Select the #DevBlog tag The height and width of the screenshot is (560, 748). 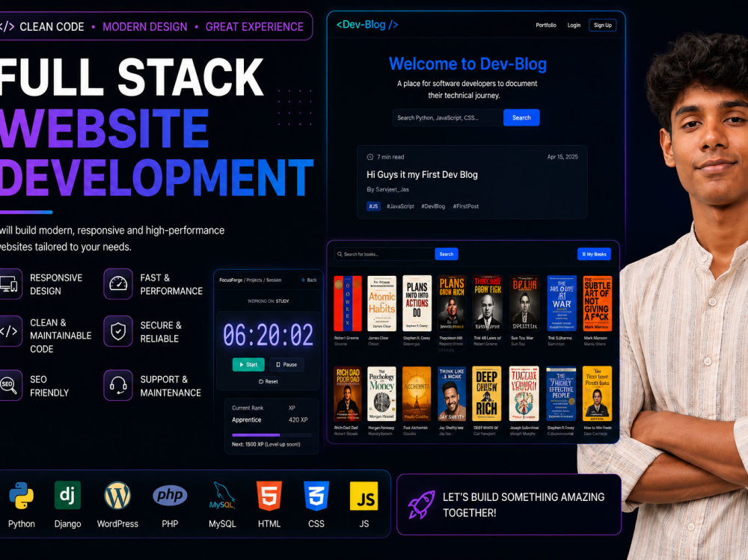point(432,206)
